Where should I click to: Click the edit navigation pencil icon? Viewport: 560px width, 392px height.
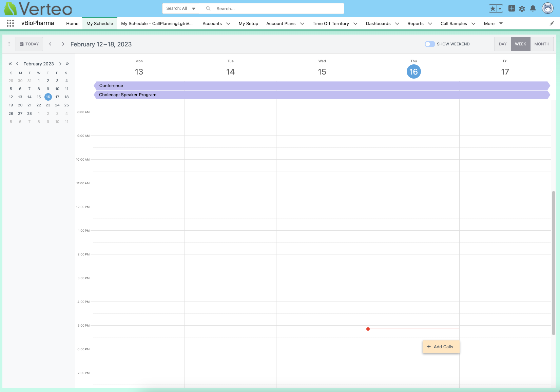(x=552, y=23)
